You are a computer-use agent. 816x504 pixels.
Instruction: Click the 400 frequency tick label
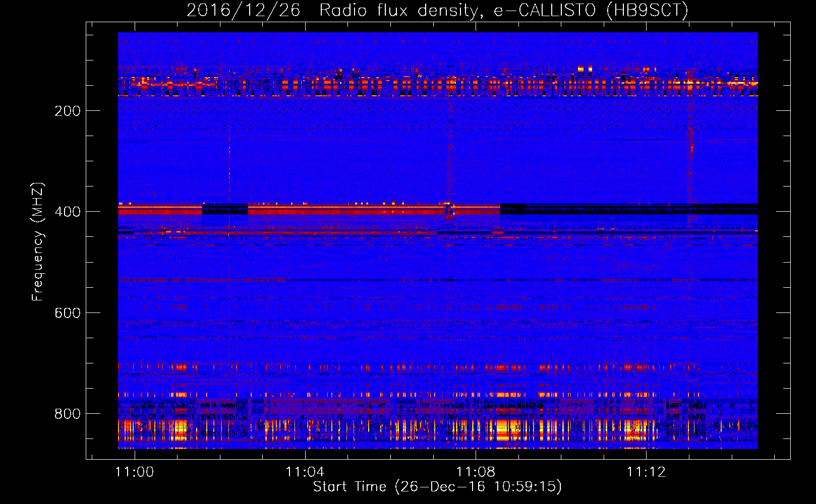(68, 212)
